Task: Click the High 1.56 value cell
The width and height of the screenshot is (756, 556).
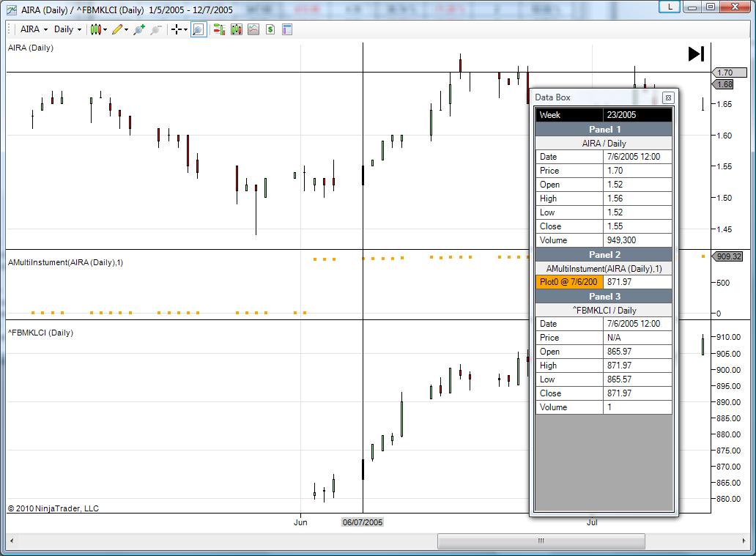Action: point(637,199)
